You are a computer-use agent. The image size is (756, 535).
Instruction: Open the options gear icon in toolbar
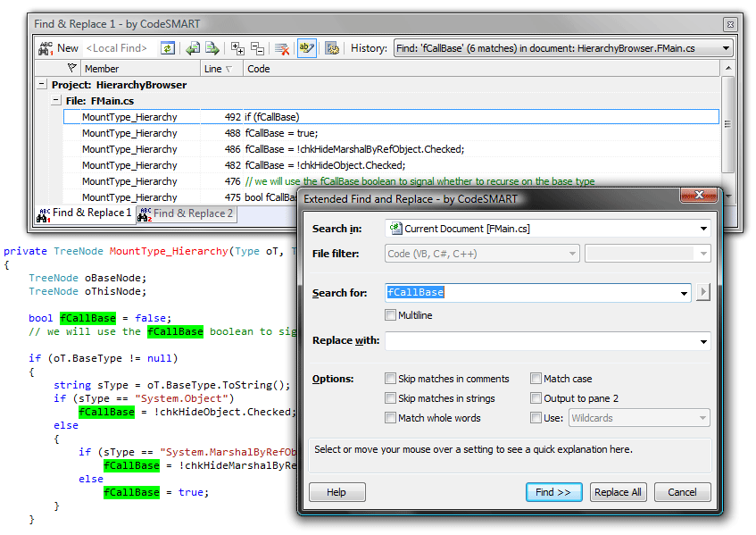332,48
